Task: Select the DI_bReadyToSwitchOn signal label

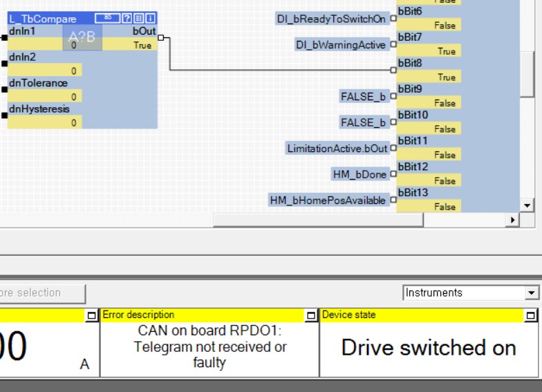Action: (331, 19)
